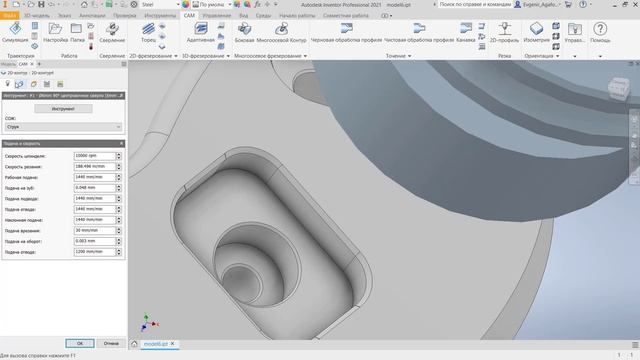Open the Geometry tab icon in panel
This screenshot has height=360, width=640.
tap(19, 84)
